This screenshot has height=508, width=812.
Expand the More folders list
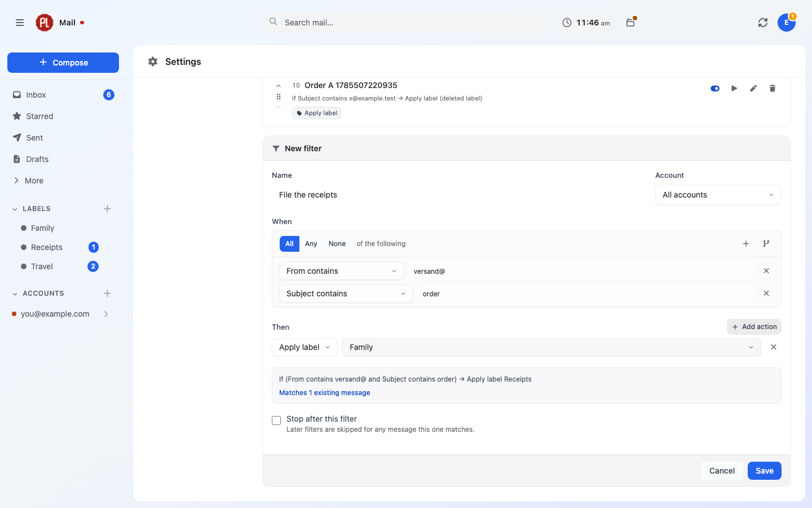pos(28,181)
